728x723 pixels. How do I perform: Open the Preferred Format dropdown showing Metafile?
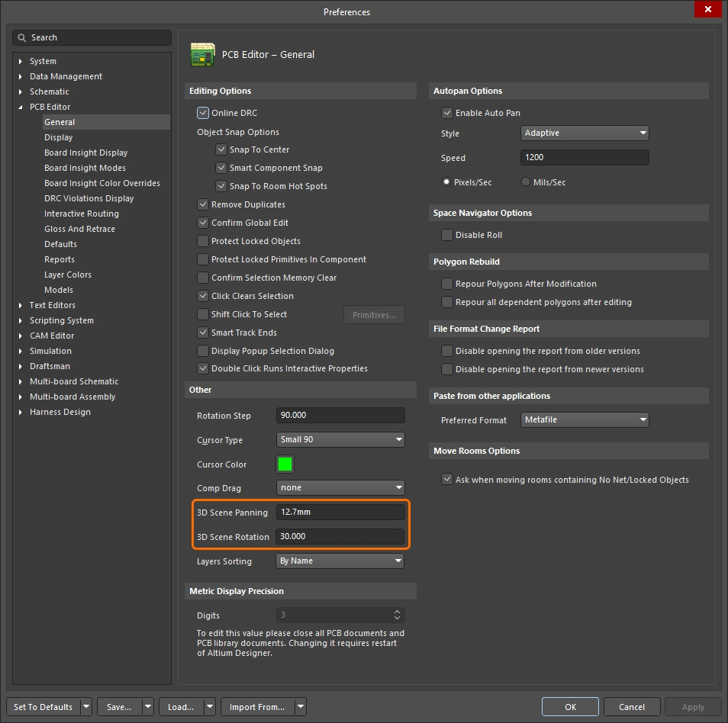click(585, 419)
